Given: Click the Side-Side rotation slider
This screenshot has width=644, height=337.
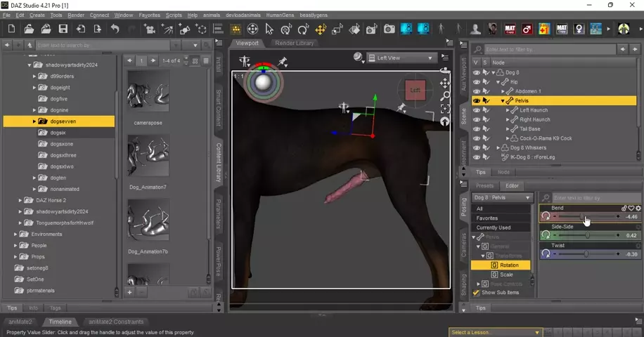Looking at the screenshot, I should 588,235.
